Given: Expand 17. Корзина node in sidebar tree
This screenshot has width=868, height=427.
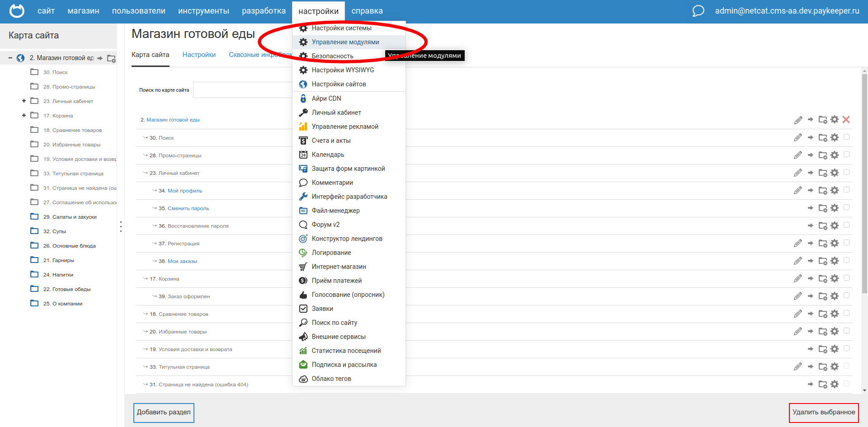Looking at the screenshot, I should tap(24, 115).
